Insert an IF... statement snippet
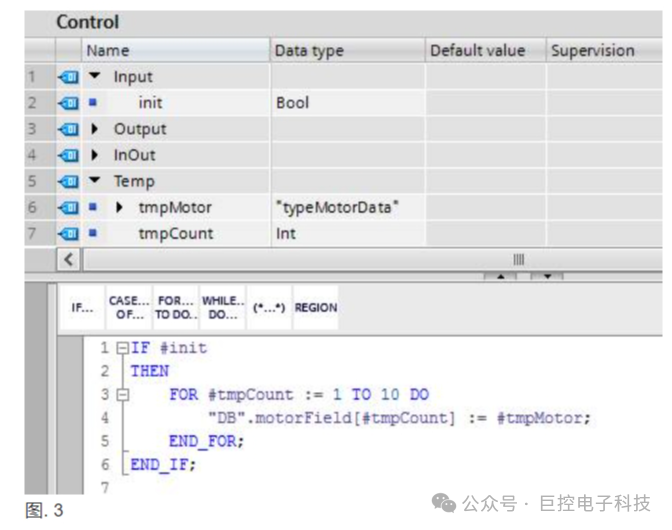 click(82, 307)
